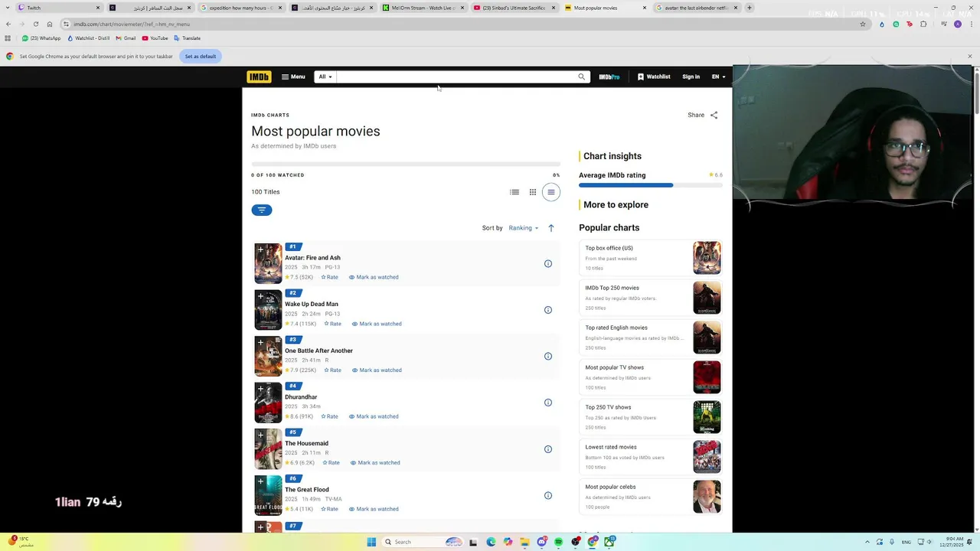Open the filter options button
Viewport: 980px width, 551px height.
coord(262,210)
